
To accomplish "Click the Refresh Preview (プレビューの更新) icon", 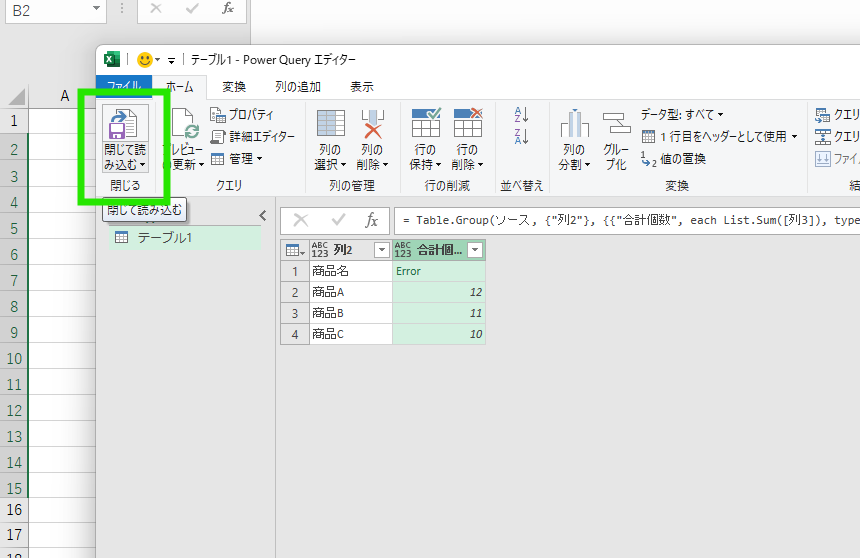I will (x=184, y=125).
